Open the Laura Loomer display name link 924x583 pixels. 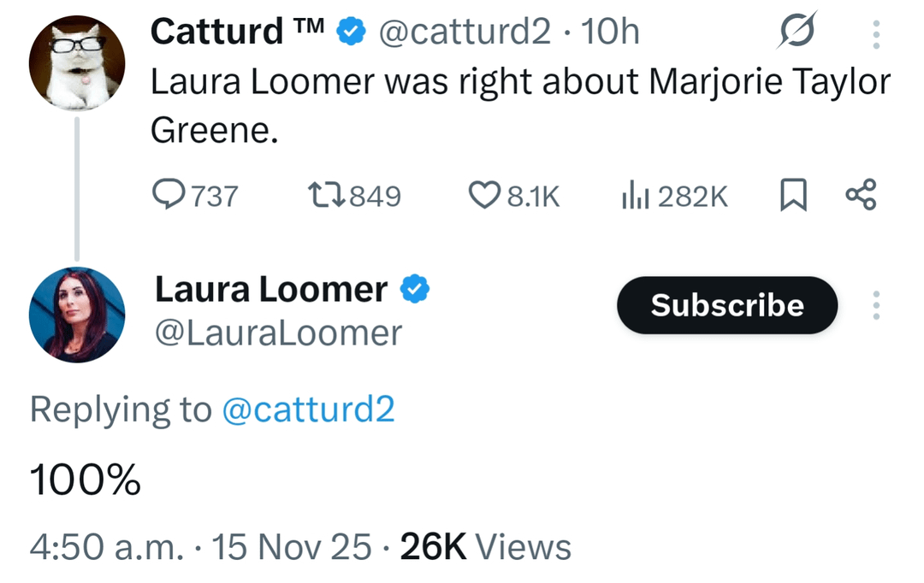(x=270, y=291)
